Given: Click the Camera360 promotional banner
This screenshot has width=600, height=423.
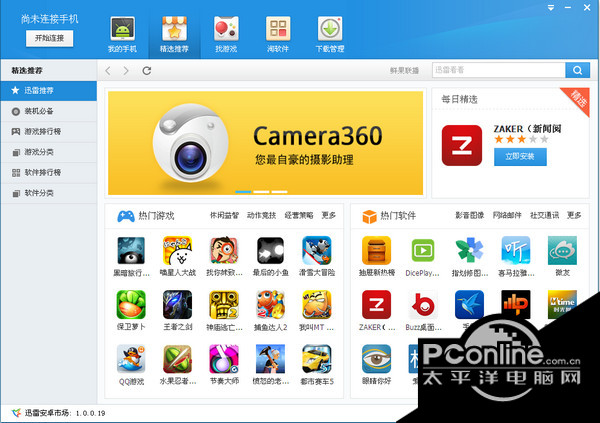Looking at the screenshot, I should point(266,143).
